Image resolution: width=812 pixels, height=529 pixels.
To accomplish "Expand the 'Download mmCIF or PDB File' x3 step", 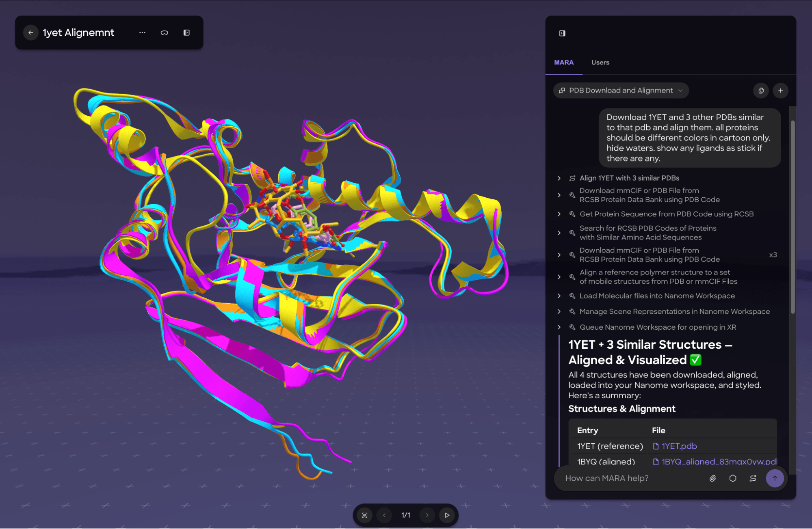I will [559, 255].
